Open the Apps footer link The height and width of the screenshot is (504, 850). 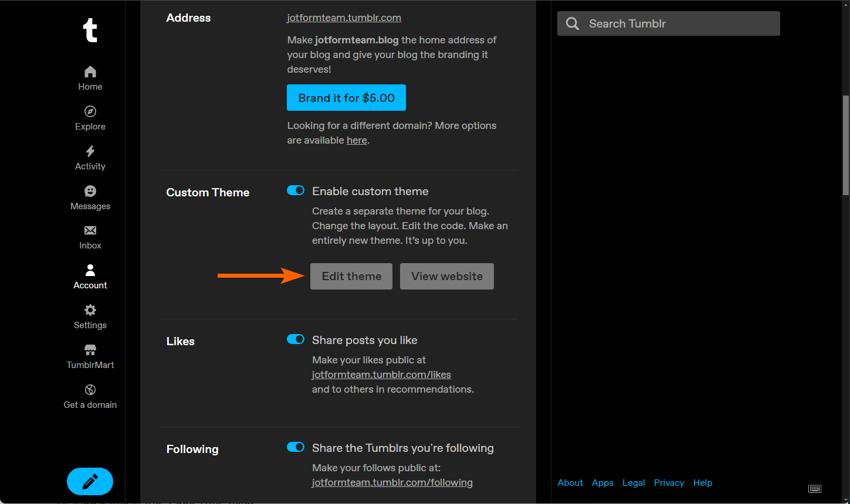602,483
